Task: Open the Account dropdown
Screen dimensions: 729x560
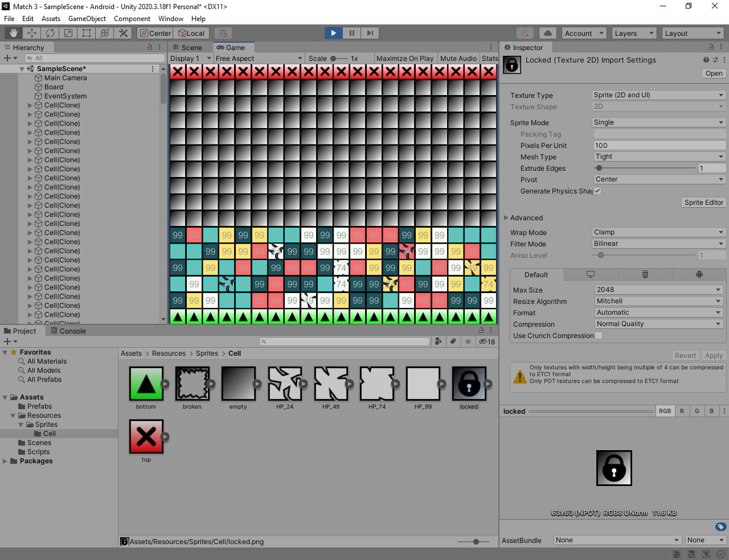Action: coord(584,33)
